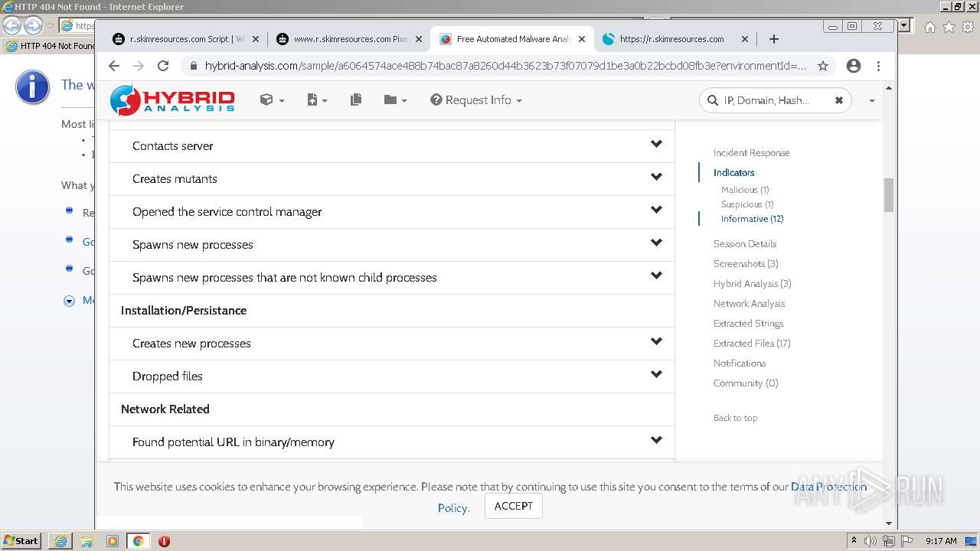
Task: Click the Action Center flag tray icon
Action: [907, 541]
